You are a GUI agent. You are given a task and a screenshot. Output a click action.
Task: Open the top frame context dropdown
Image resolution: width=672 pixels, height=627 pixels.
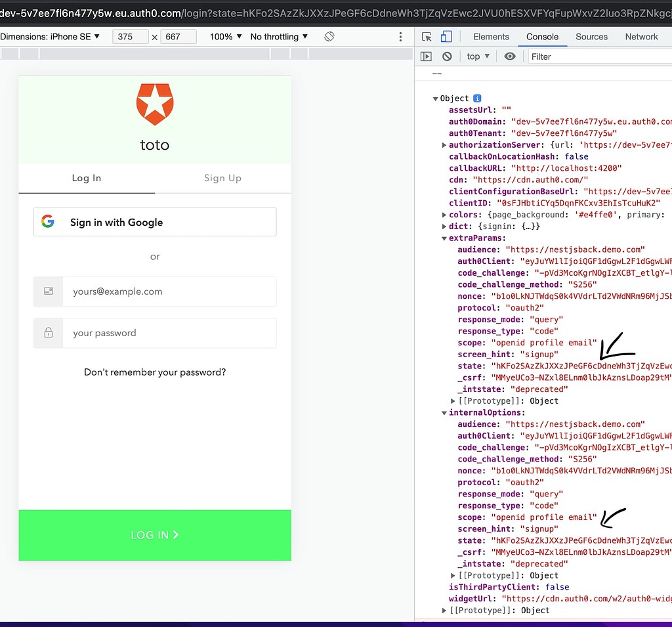(x=478, y=56)
